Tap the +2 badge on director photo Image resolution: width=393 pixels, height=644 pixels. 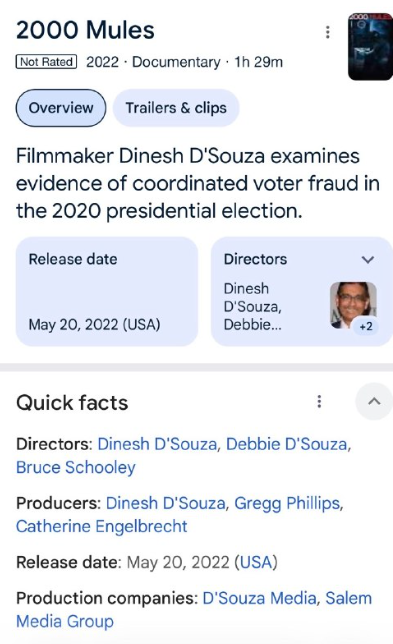pos(365,327)
